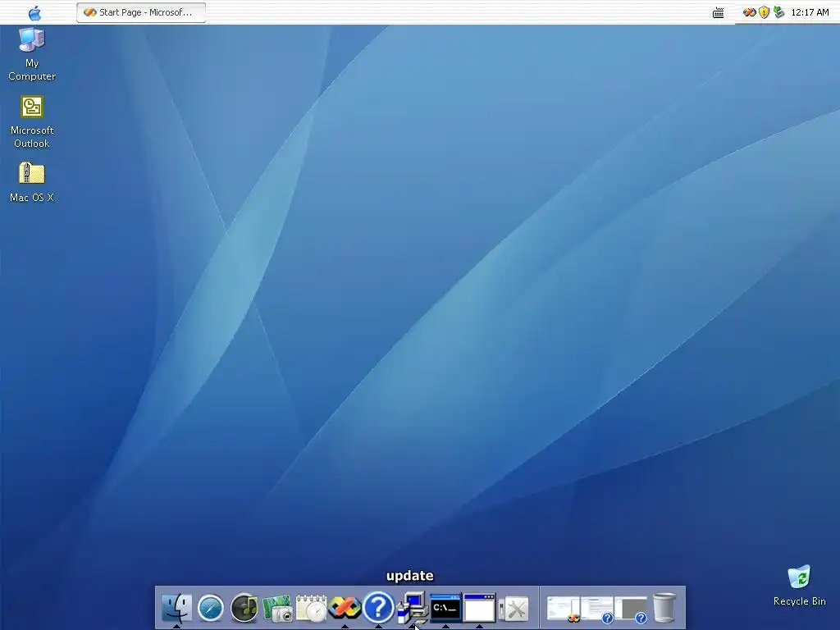Viewport: 840px width, 630px height.
Task: Launch Finder from the dock
Action: click(x=177, y=608)
